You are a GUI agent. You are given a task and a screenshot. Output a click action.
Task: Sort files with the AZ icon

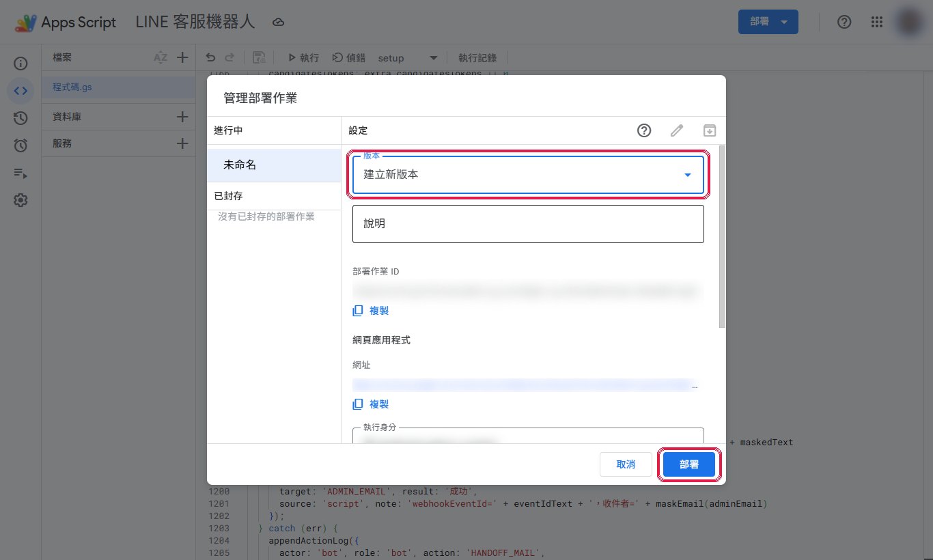click(x=161, y=58)
